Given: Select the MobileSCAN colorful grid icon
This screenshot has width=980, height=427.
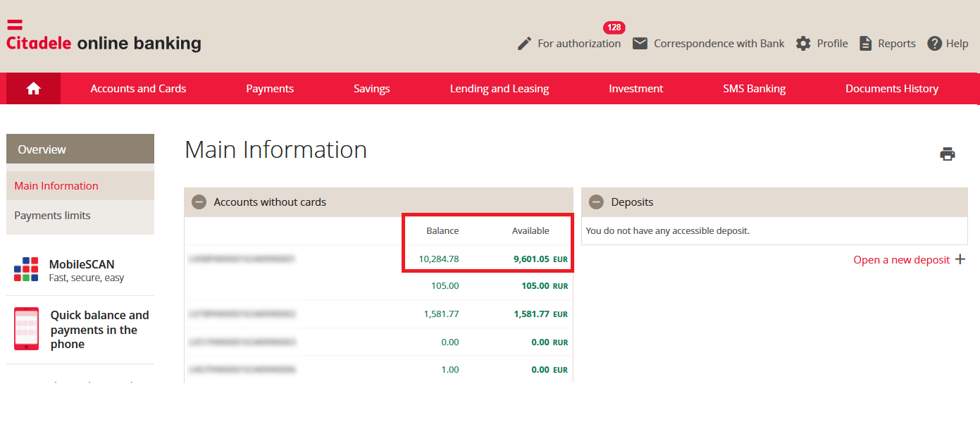Looking at the screenshot, I should tap(25, 268).
